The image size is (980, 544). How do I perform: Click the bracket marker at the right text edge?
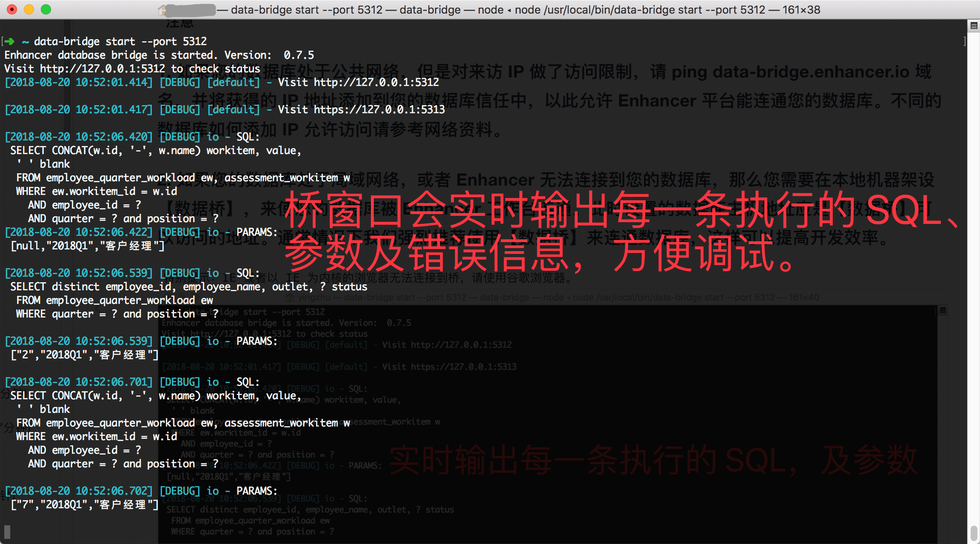(x=964, y=41)
